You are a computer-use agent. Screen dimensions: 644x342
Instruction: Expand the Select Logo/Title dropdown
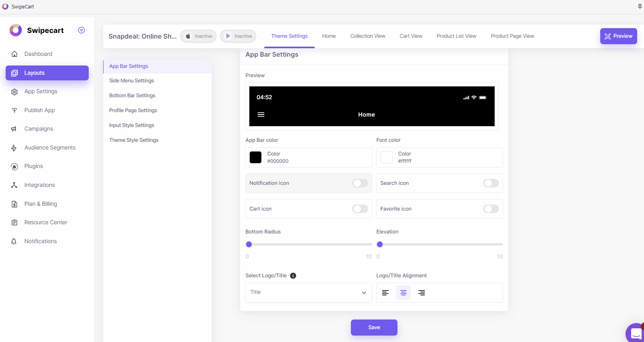pyautogui.click(x=308, y=293)
